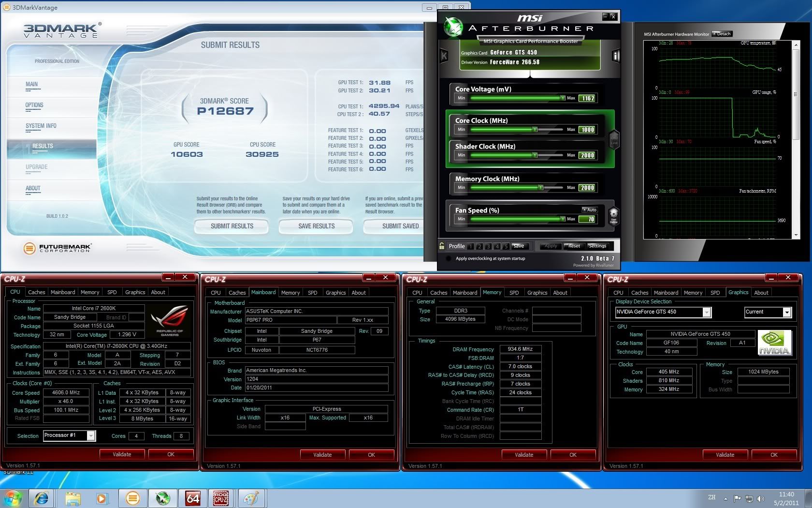Viewport: 812px width, 508px height.
Task: Click the Republic of Gamers logo in CPU-Z
Action: (169, 320)
